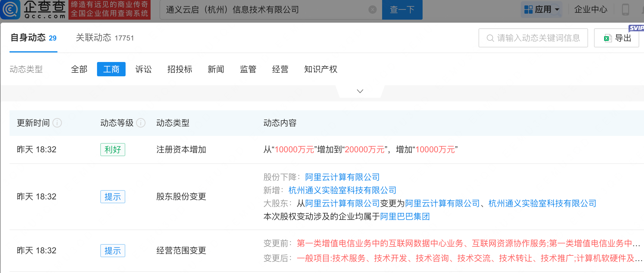Click the 应用 grid apps icon
The height and width of the screenshot is (273, 644).
click(x=528, y=10)
